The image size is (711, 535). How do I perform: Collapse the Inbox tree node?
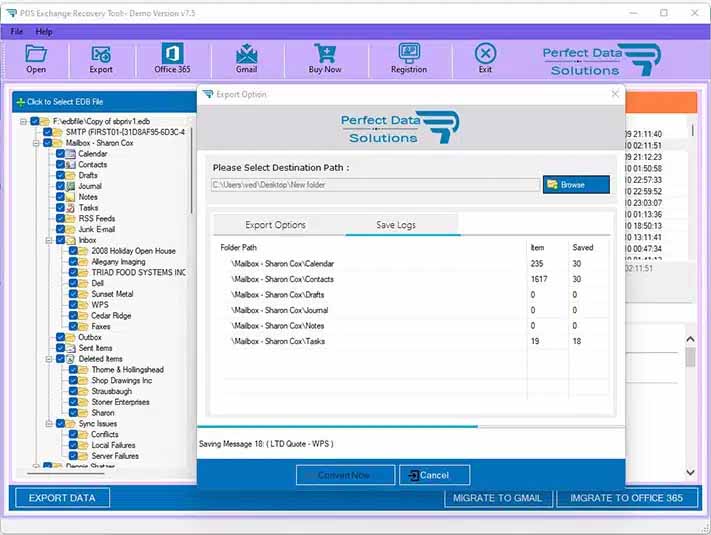click(49, 240)
